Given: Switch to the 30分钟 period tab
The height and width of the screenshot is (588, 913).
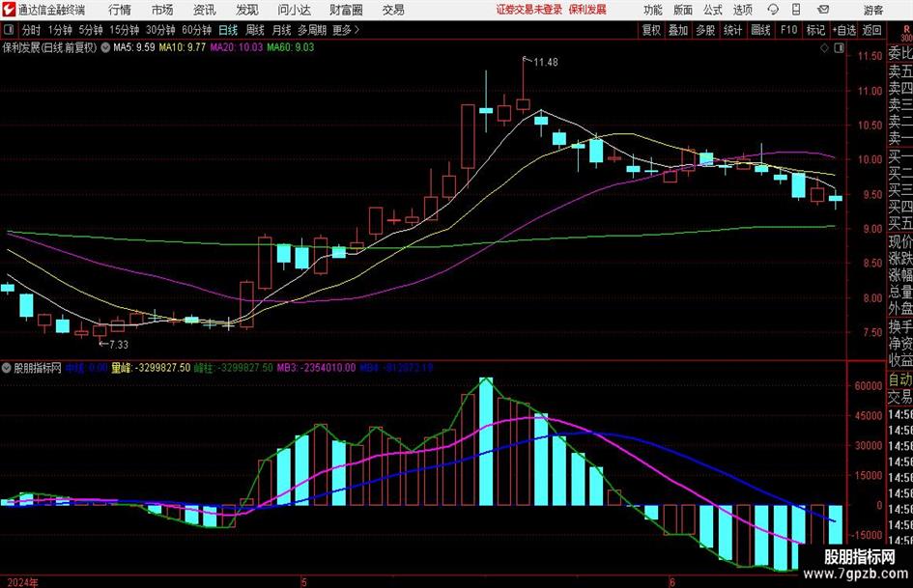Looking at the screenshot, I should 160,30.
